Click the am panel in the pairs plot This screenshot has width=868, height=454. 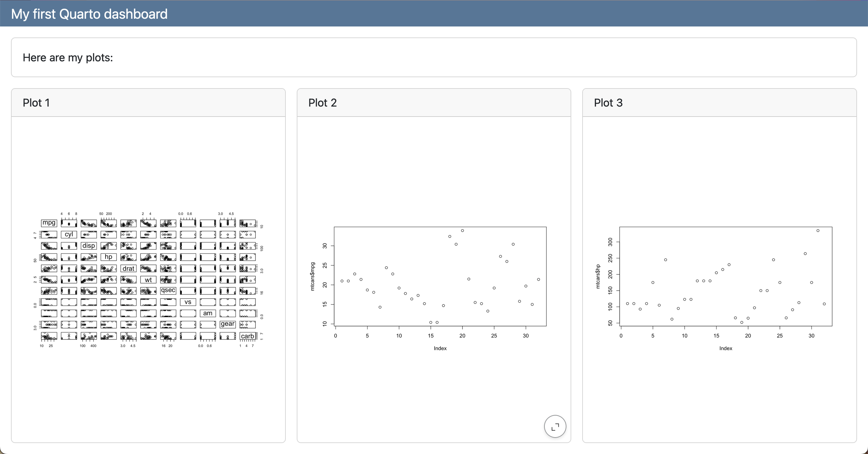[208, 313]
